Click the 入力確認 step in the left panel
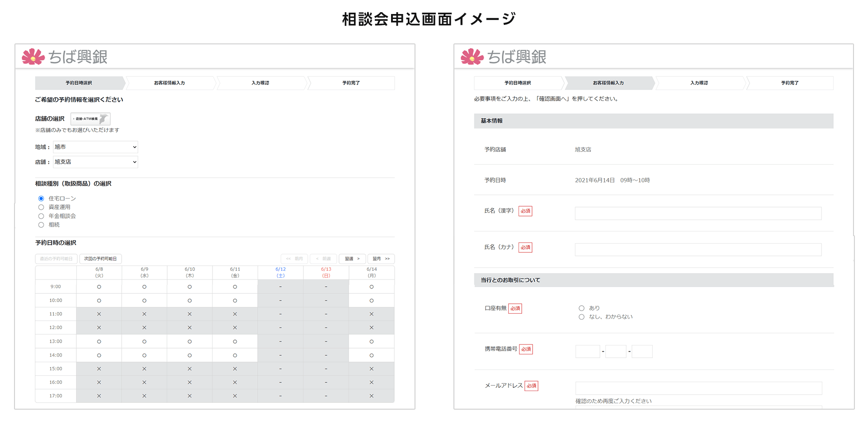The image size is (868, 425). (260, 83)
